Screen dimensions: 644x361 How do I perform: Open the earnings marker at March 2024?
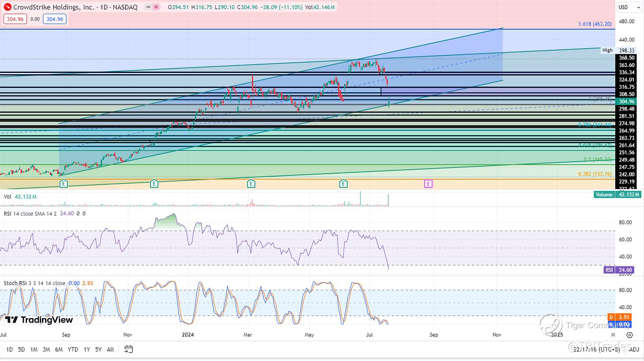click(251, 183)
